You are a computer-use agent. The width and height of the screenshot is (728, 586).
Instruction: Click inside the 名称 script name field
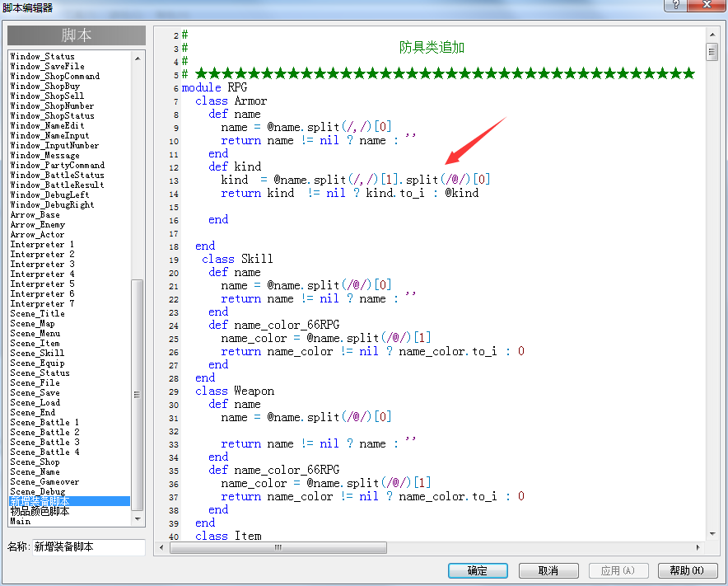(89, 547)
